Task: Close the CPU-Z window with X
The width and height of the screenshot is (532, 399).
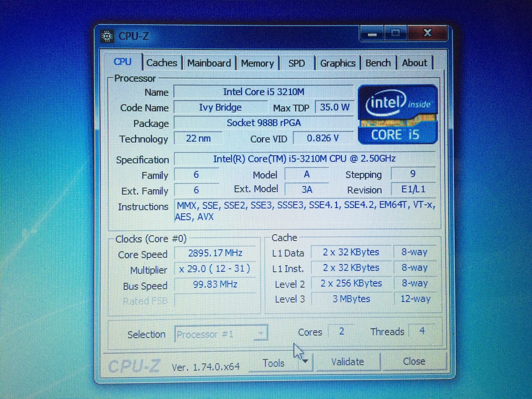Action: (427, 33)
